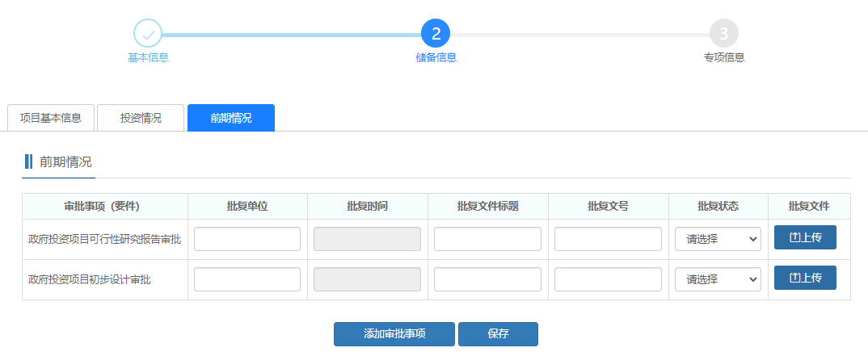The height and width of the screenshot is (356, 868).
Task: Click 批复单位 field for 可行性研究报告审批
Action: (247, 239)
